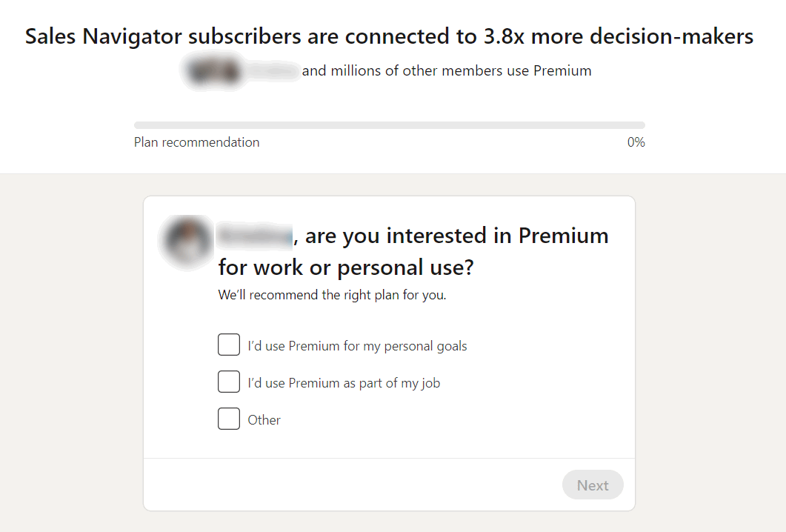Click the circular profile photo in the question card
This screenshot has width=786, height=532.
coord(186,243)
